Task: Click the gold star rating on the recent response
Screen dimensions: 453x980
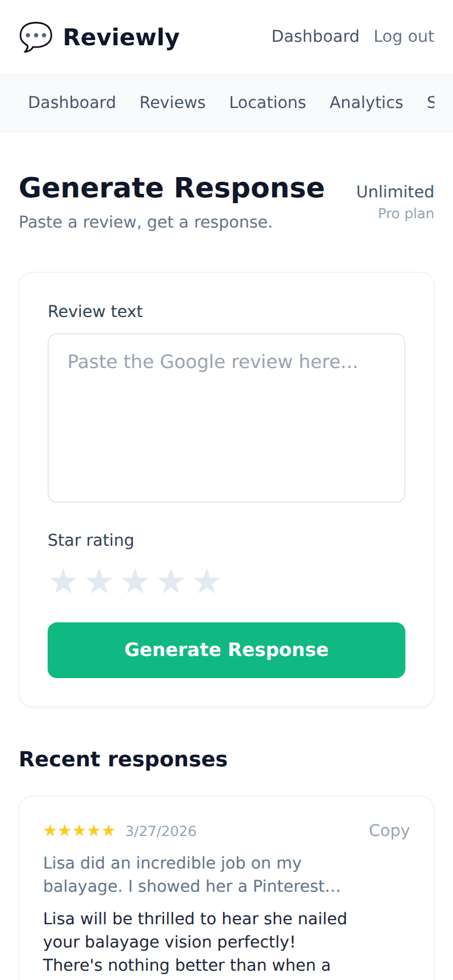Action: click(x=80, y=830)
